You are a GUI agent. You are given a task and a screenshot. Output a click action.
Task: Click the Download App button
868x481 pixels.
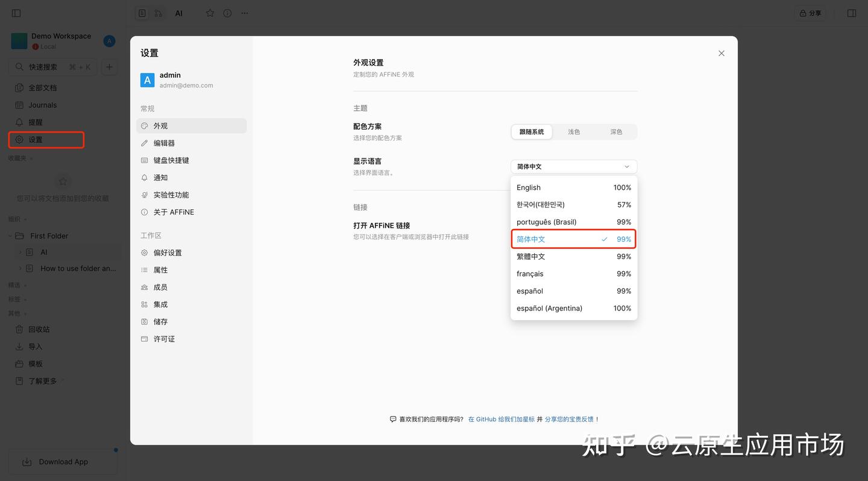pyautogui.click(x=63, y=462)
